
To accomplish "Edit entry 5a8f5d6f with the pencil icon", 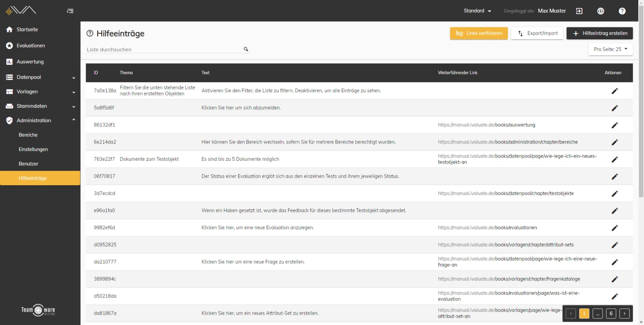I will 615,108.
